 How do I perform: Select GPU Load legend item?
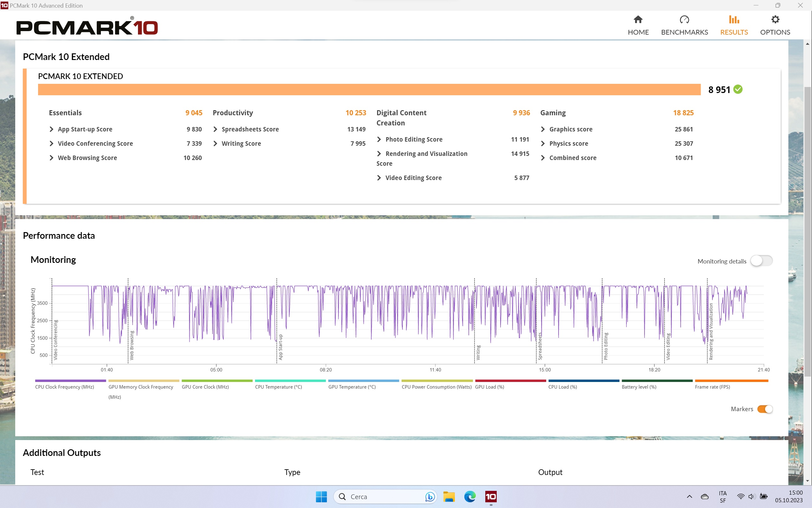point(510,385)
